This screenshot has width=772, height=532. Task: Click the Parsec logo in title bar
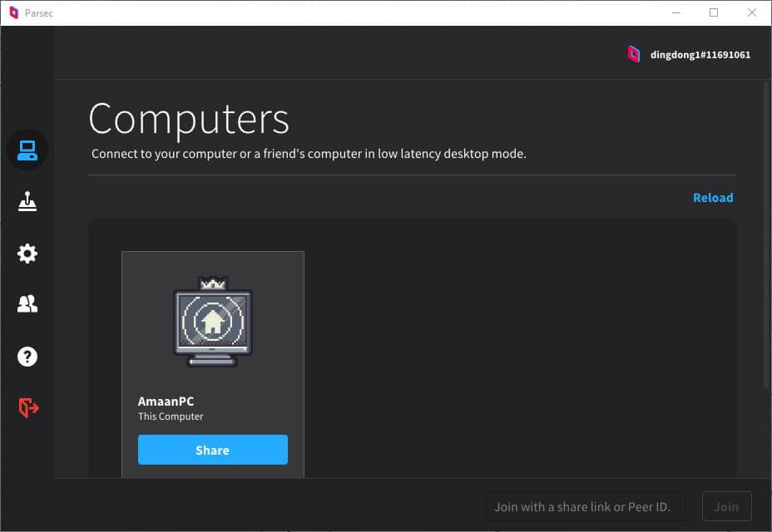click(x=13, y=13)
